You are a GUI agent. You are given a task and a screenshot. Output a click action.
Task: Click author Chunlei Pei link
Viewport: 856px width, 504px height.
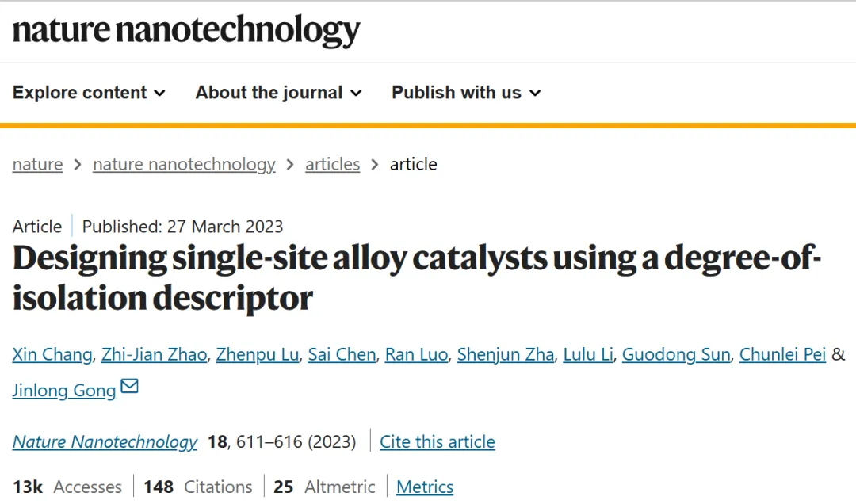coord(782,354)
